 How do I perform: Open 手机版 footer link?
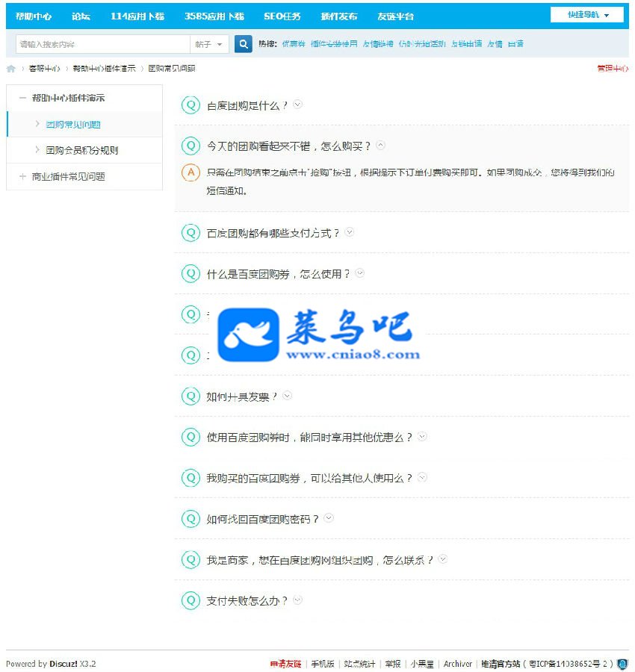pyautogui.click(x=323, y=664)
